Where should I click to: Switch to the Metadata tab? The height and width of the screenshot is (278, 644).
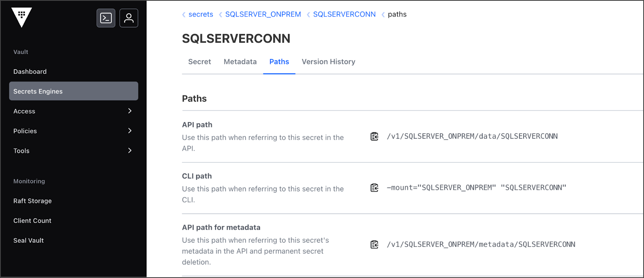click(x=240, y=62)
